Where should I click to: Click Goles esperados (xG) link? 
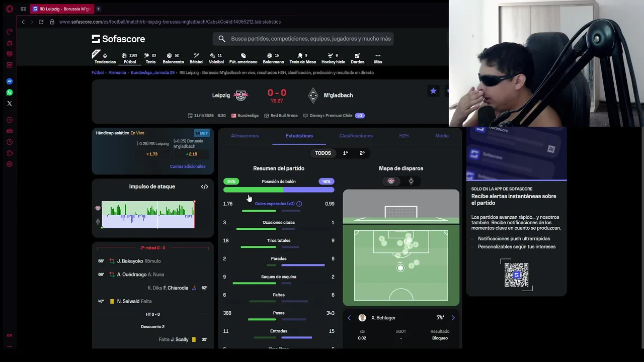tap(275, 204)
